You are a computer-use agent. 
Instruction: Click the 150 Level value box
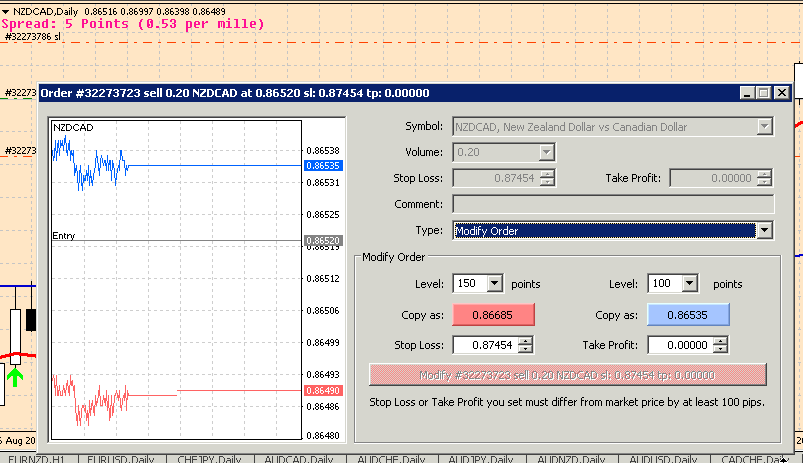(470, 283)
